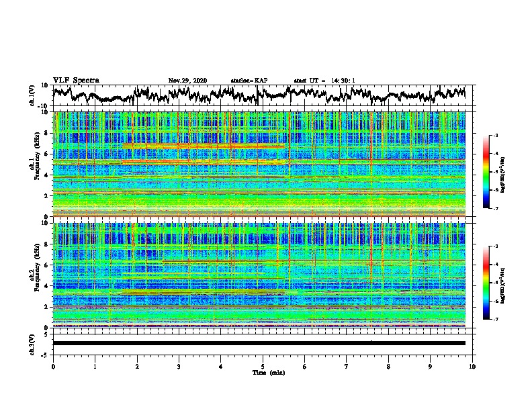This screenshot has height=411, width=532.
Task: Click the "-7" value on ch.2 color scale
Action: (495, 320)
